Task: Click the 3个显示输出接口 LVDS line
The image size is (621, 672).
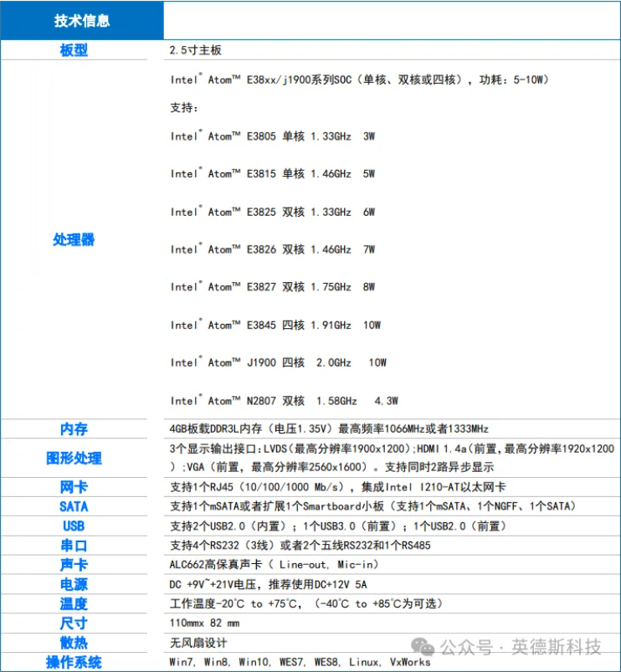Action: [x=393, y=449]
